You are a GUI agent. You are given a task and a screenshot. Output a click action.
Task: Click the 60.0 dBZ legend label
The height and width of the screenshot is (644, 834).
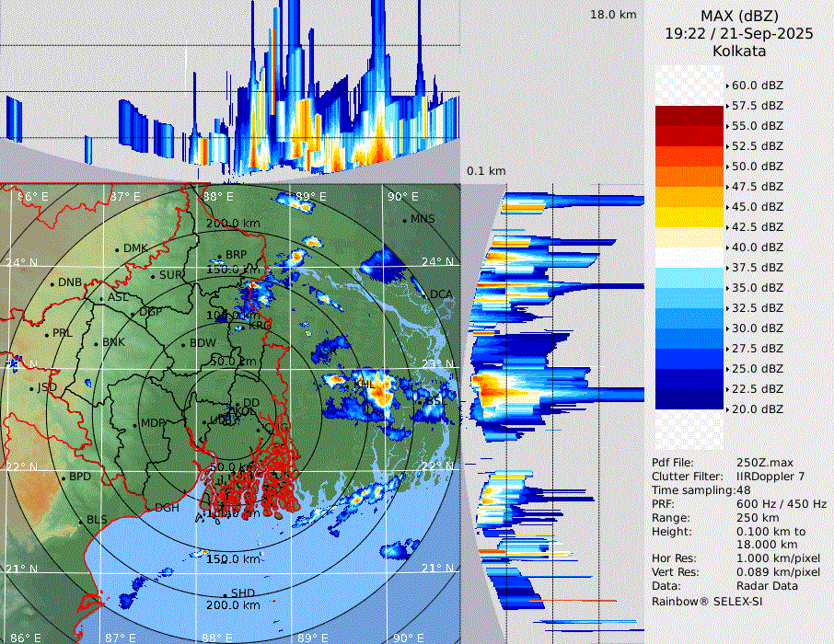(x=758, y=86)
